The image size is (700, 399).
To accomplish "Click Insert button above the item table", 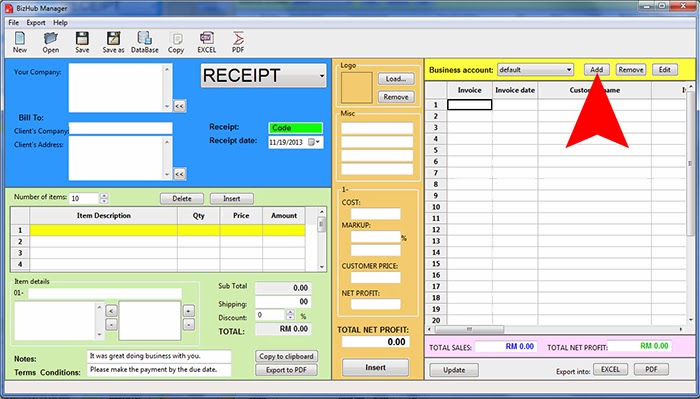I will [x=232, y=199].
